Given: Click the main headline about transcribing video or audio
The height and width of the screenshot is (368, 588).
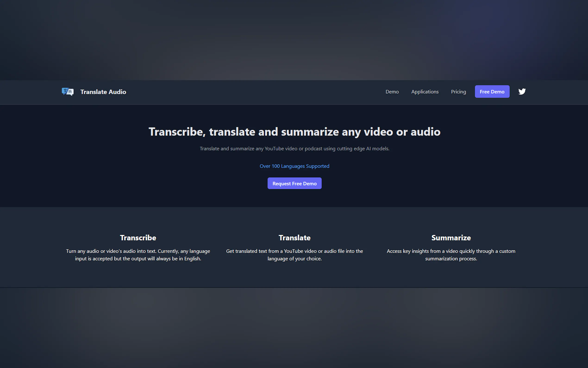Looking at the screenshot, I should (294, 132).
